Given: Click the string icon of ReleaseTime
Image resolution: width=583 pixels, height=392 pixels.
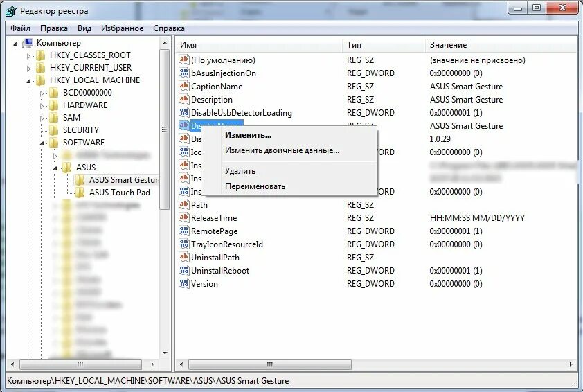Looking at the screenshot, I should [184, 217].
